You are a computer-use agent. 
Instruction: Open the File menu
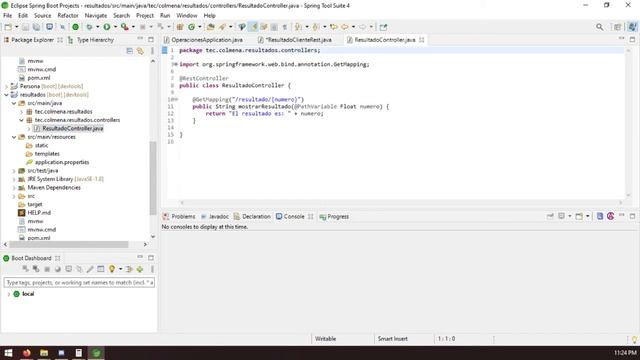pyautogui.click(x=7, y=16)
